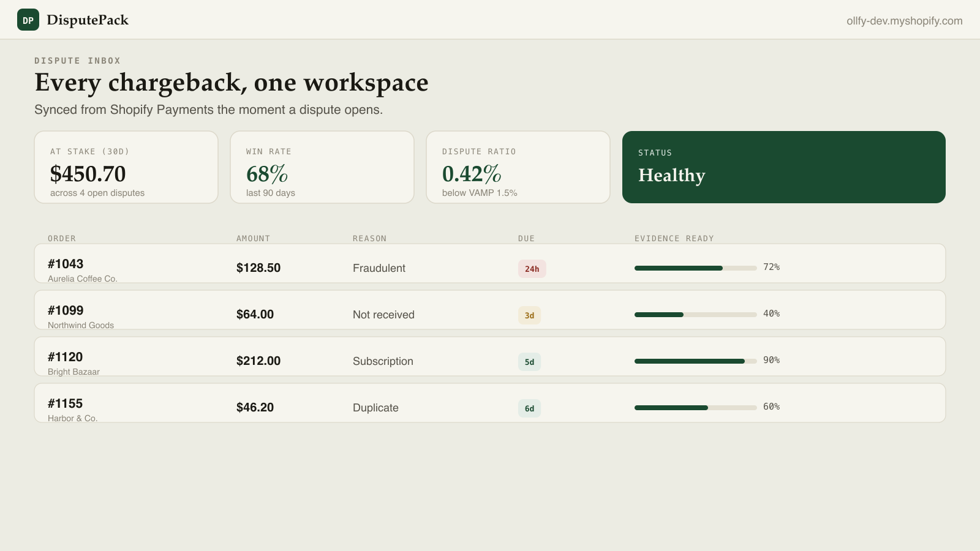Click the Healthy status card
This screenshot has width=980, height=551.
784,167
